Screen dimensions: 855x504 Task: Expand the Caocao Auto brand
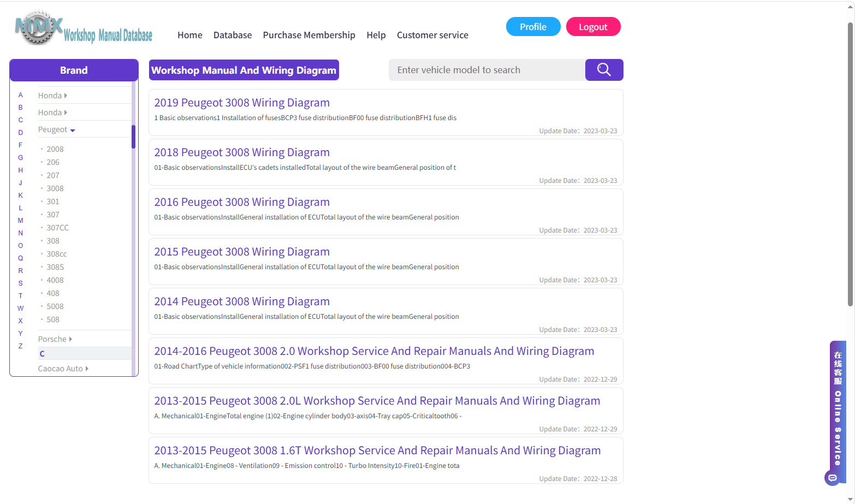coord(63,369)
